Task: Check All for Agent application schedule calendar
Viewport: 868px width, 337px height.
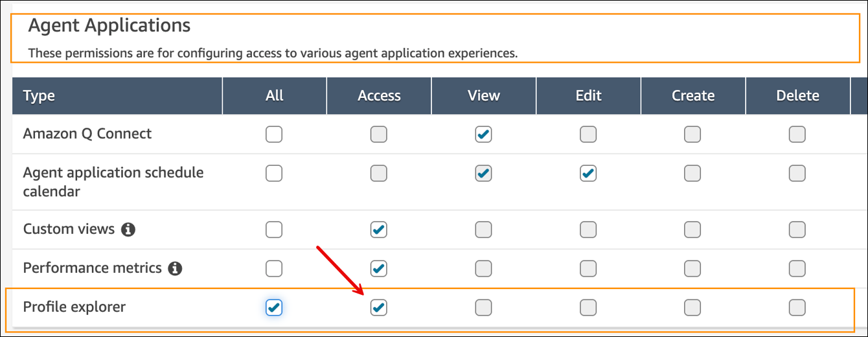Action: tap(274, 174)
